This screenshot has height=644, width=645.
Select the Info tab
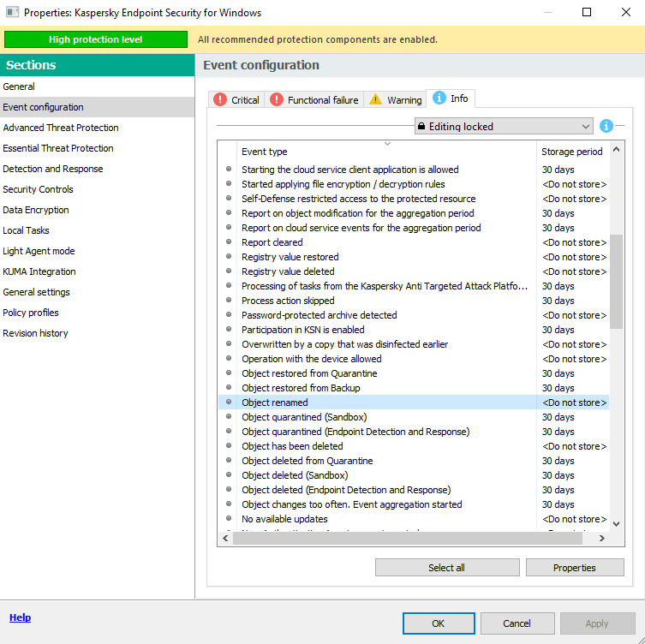click(x=451, y=98)
